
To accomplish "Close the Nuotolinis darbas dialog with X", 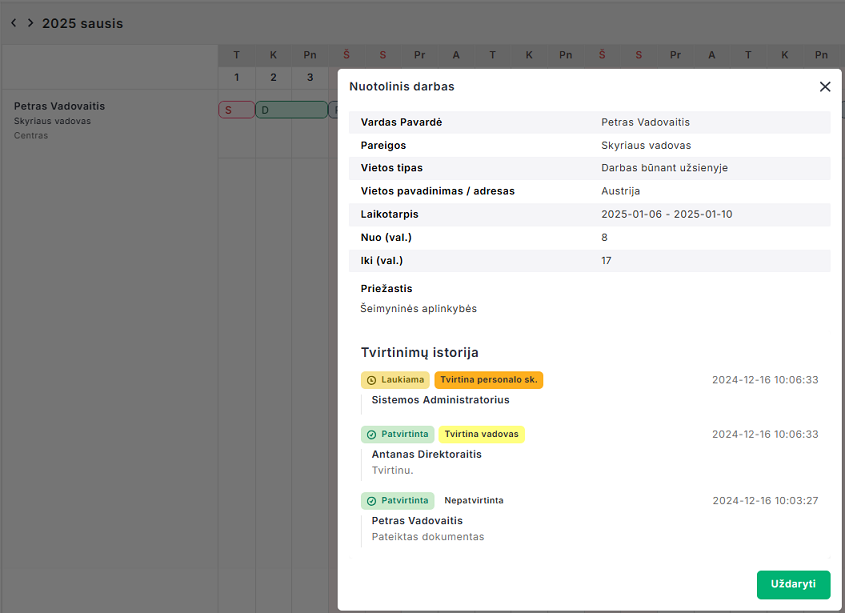I will coord(825,87).
